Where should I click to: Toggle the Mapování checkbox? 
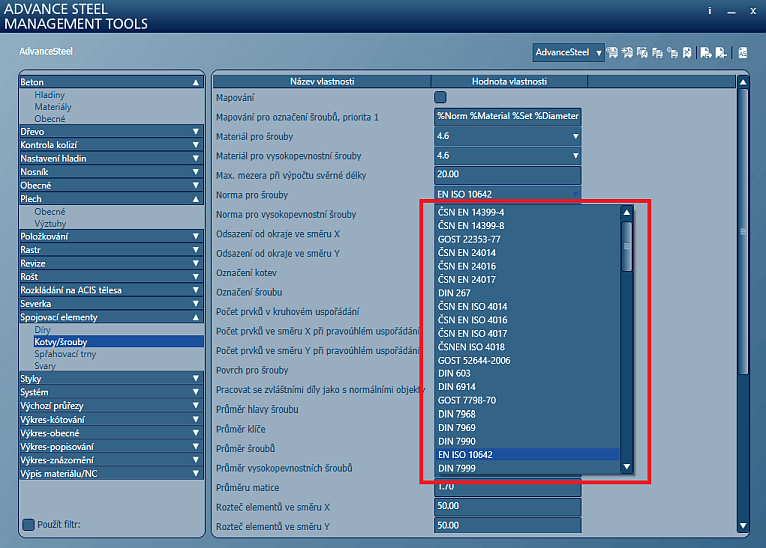(x=440, y=97)
